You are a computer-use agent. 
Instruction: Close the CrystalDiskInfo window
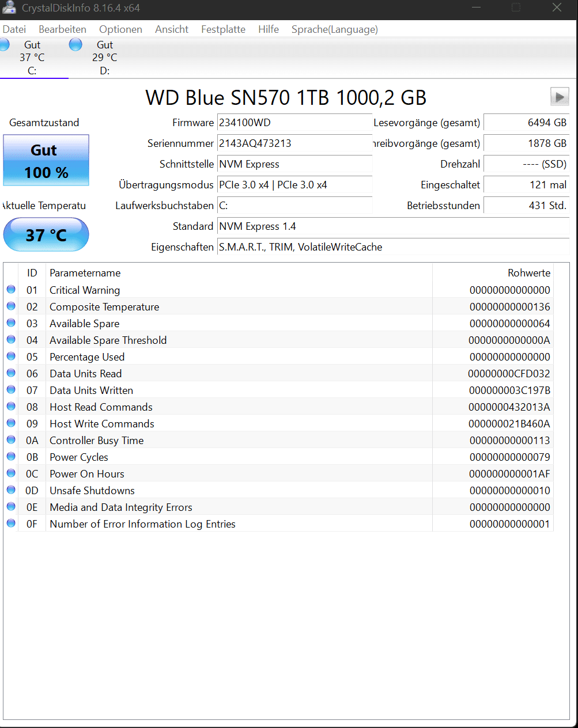click(557, 7)
